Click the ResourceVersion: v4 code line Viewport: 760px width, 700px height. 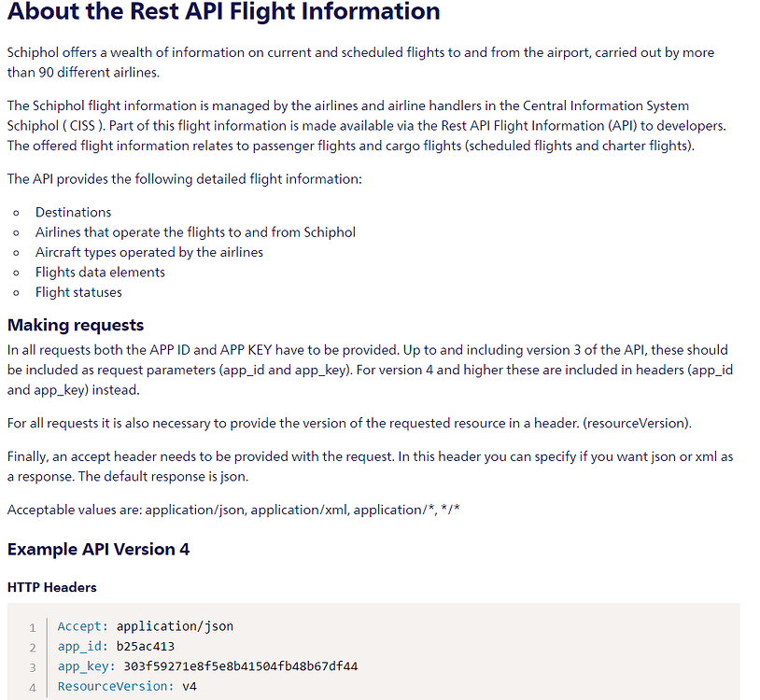coord(127,686)
